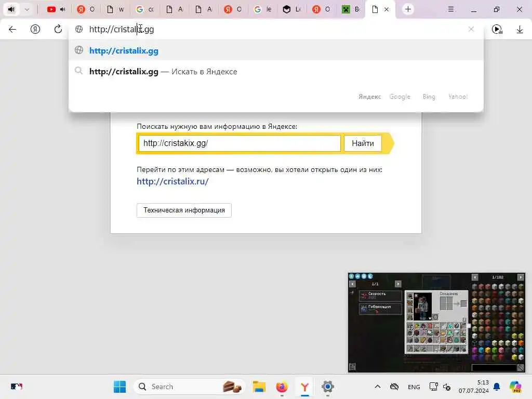Select the http://cristalix.gg URL suggestion

(x=276, y=50)
